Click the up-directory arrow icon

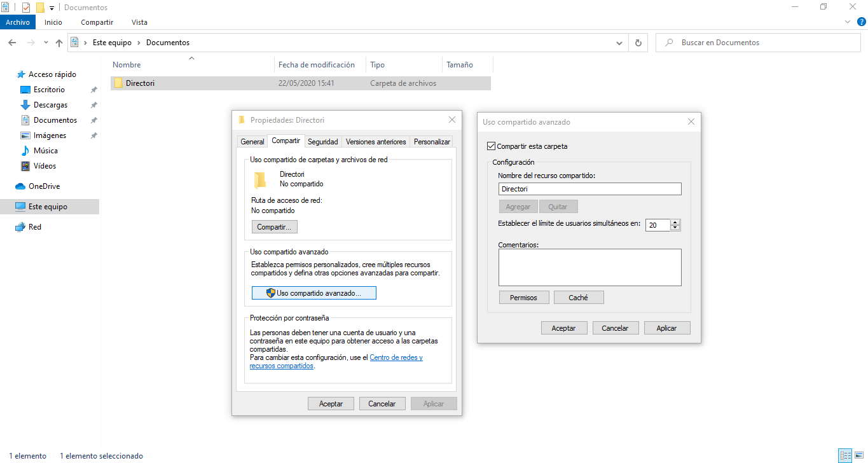[59, 43]
